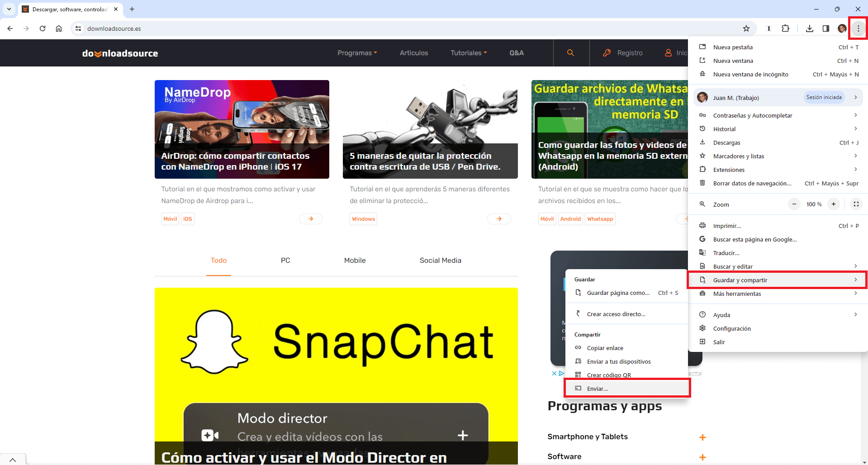Click the Whatsapp tag button
Screen dimensions: 868x465
[600, 219]
